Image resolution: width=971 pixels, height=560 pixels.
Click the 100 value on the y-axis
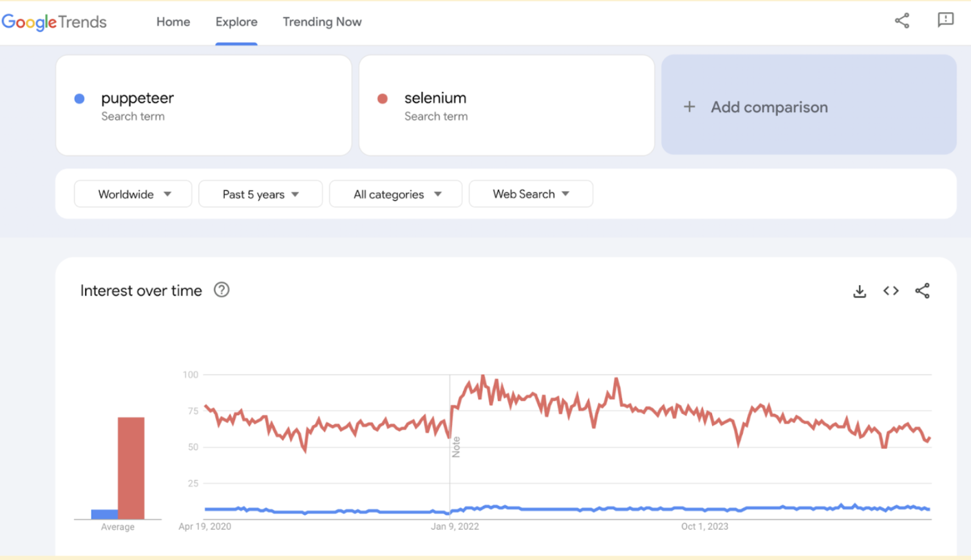click(x=191, y=375)
